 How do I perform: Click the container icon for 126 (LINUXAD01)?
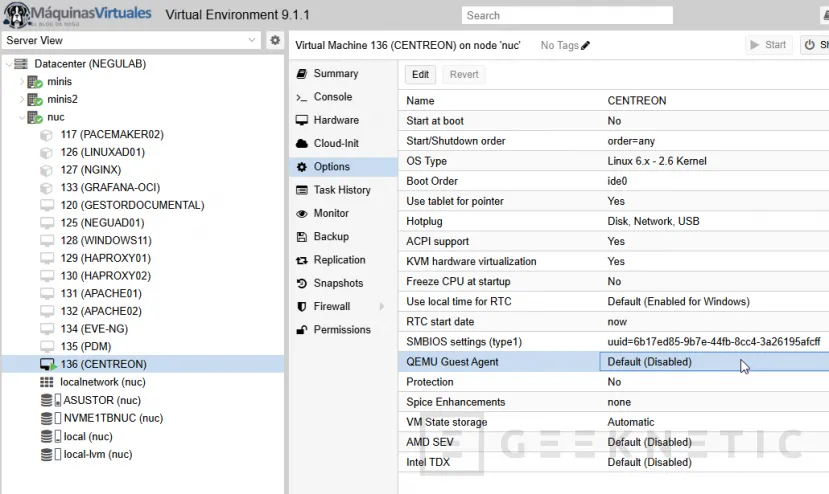47,153
